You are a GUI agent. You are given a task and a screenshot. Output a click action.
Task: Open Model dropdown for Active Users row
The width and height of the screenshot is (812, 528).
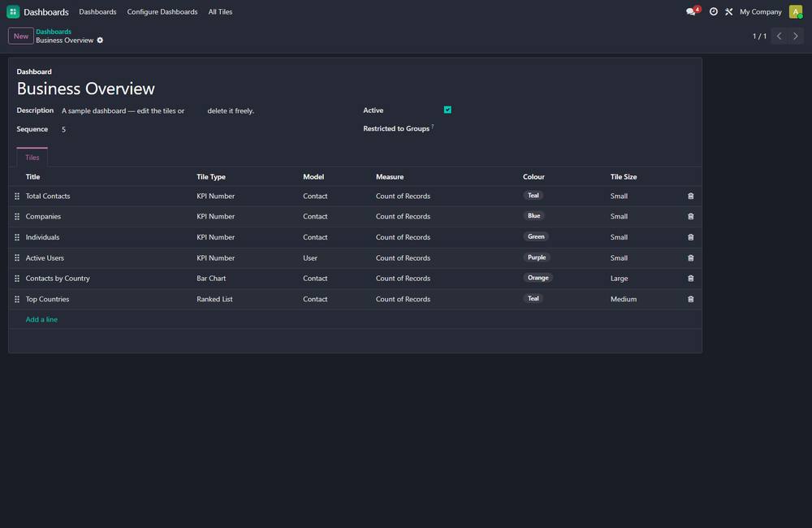(310, 258)
